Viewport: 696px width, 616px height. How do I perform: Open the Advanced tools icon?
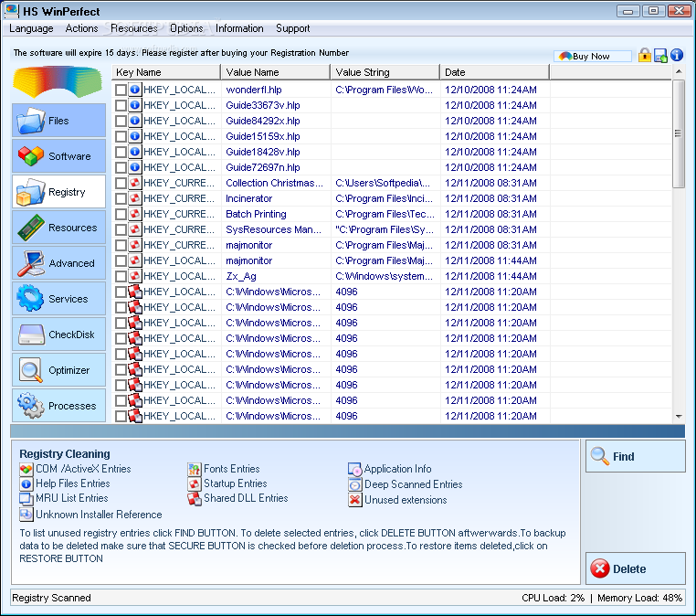coord(31,263)
